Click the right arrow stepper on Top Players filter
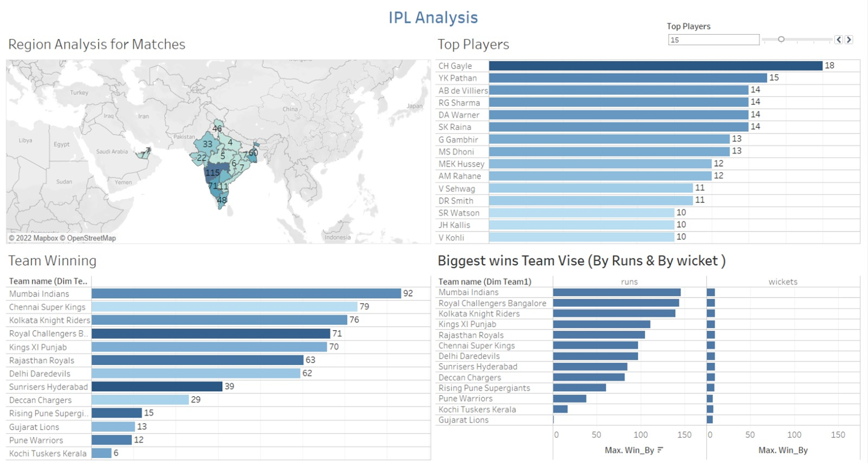This screenshot has height=463, width=868. click(x=847, y=39)
